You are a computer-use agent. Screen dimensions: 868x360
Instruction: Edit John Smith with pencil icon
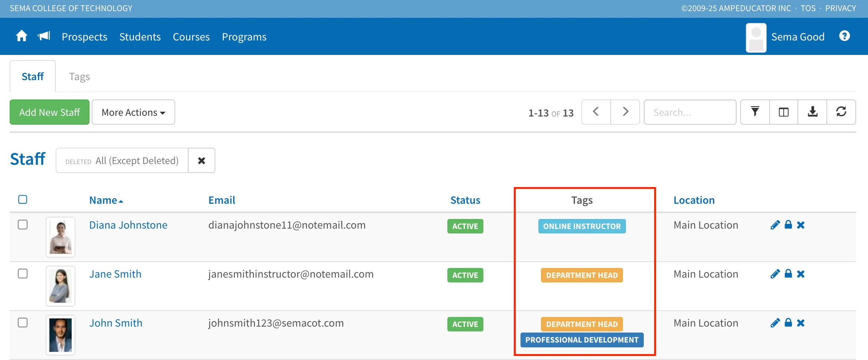coord(775,323)
